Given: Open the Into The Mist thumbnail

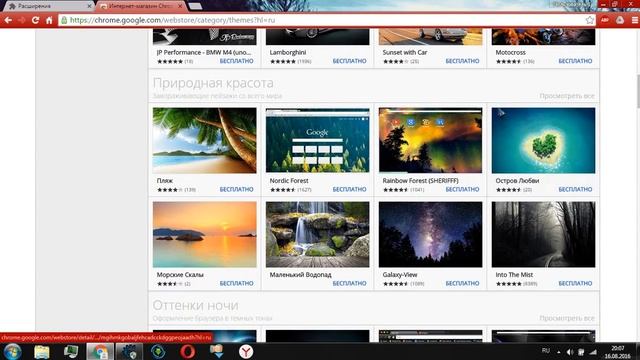Looking at the screenshot, I should pos(543,234).
